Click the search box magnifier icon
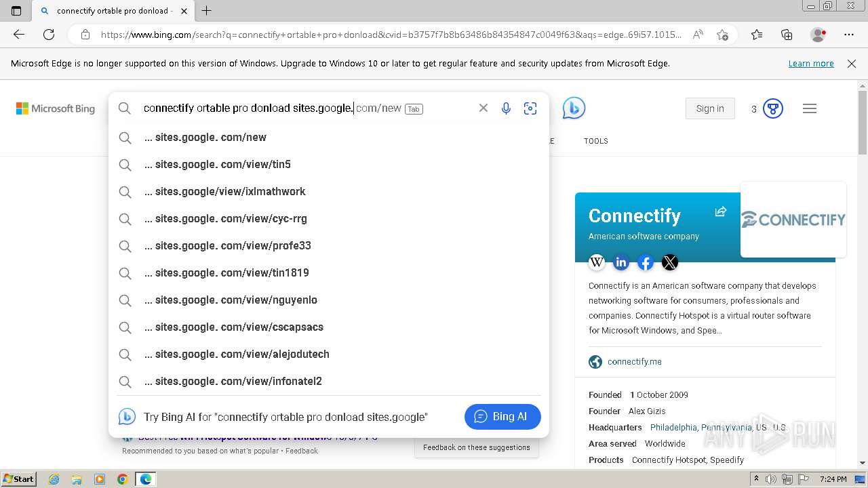Image resolution: width=868 pixels, height=488 pixels. (125, 108)
